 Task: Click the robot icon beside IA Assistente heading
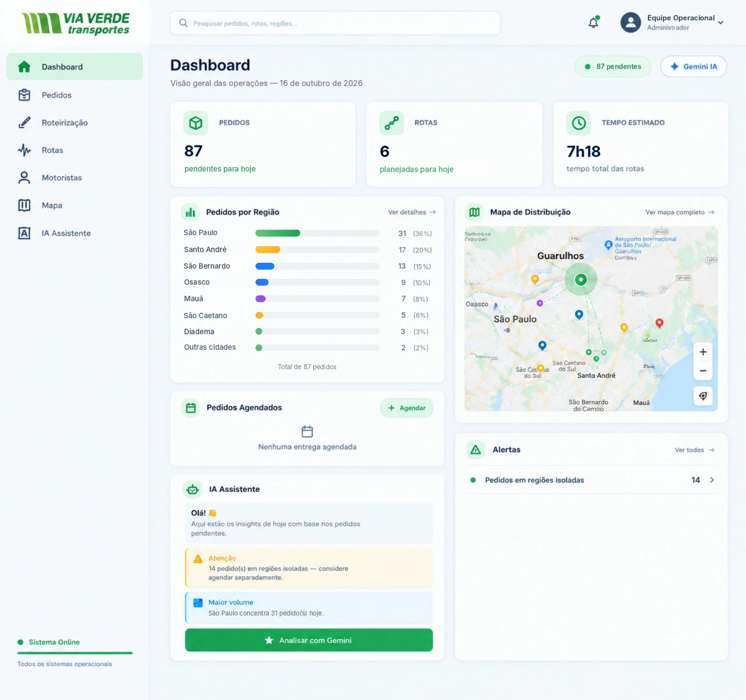coord(193,489)
